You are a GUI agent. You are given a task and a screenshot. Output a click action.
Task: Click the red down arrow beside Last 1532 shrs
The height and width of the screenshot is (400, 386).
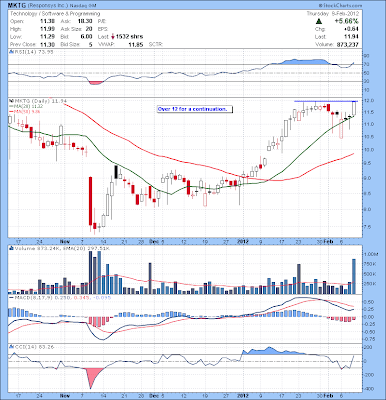[x=113, y=37]
